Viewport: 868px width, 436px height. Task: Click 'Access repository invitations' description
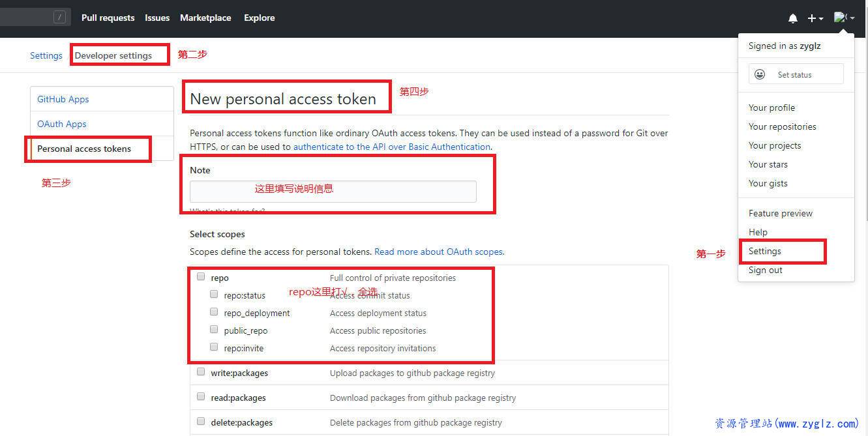pos(383,348)
